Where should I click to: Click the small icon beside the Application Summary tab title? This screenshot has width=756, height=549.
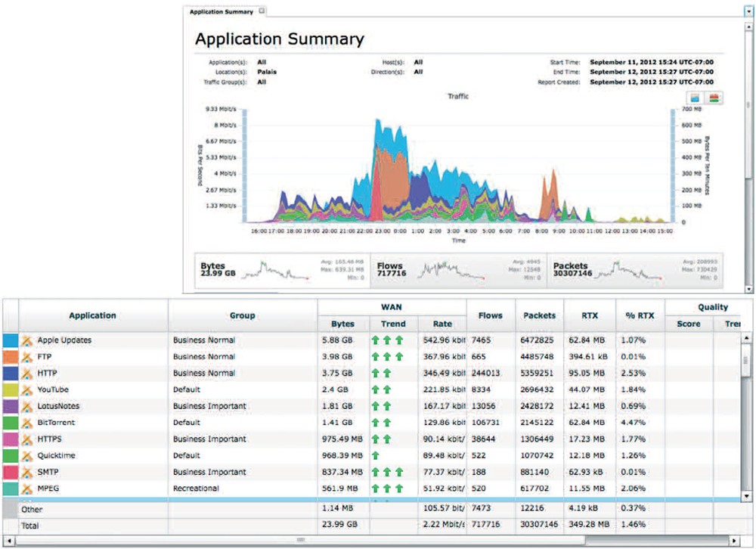262,11
